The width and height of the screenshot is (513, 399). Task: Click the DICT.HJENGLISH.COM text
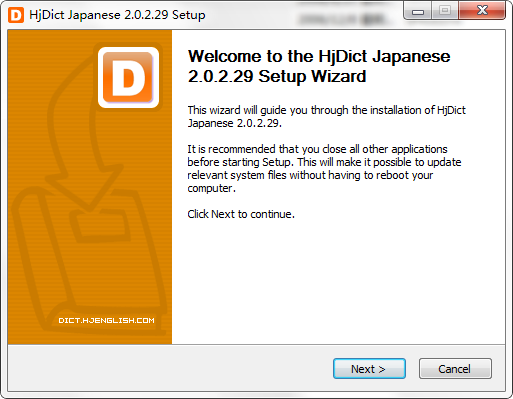pos(106,320)
